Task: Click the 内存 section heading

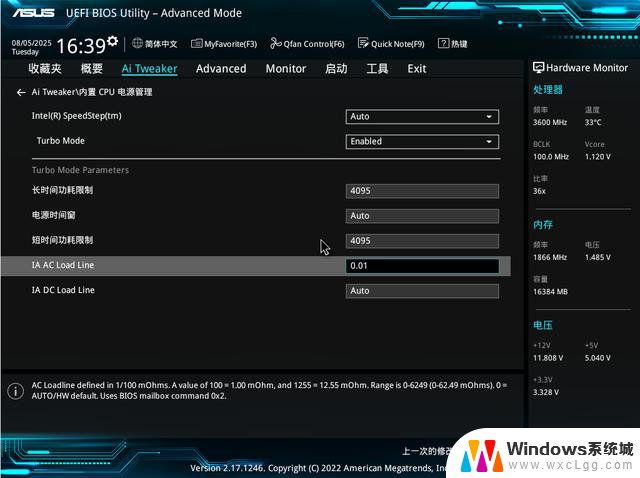Action: 543,225
